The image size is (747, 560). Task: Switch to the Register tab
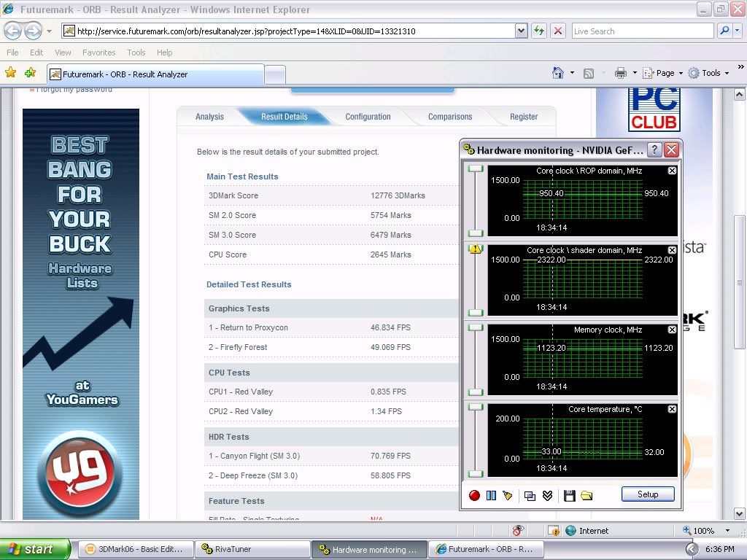click(524, 117)
